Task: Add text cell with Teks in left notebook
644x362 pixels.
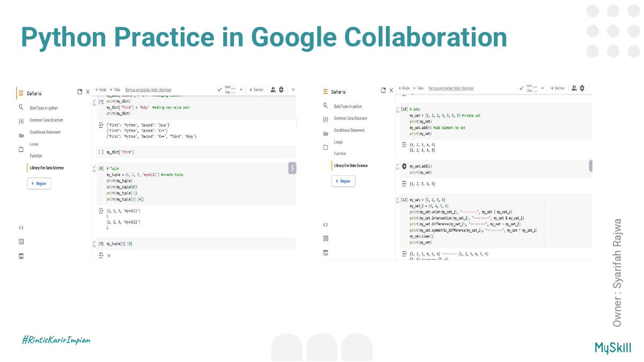Action: coord(115,90)
